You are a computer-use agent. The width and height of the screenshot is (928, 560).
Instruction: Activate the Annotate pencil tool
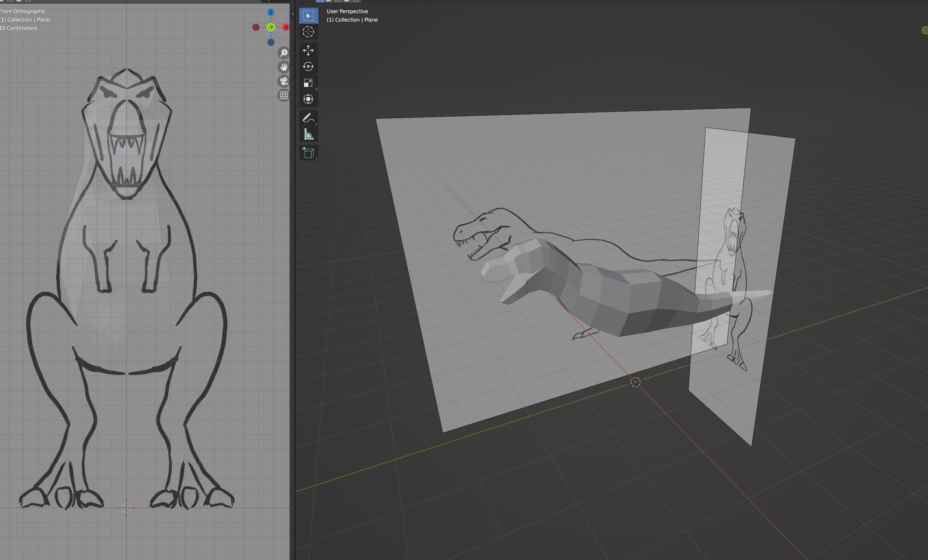(308, 118)
